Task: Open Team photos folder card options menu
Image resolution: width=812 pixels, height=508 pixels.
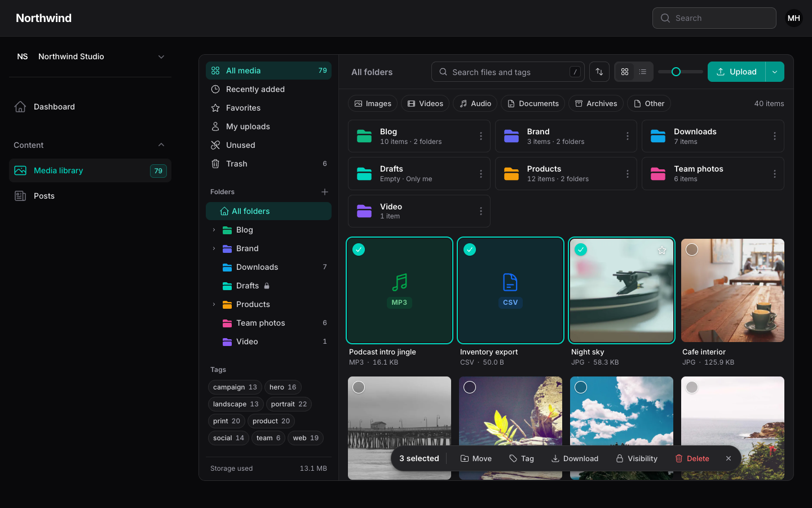Action: click(775, 174)
